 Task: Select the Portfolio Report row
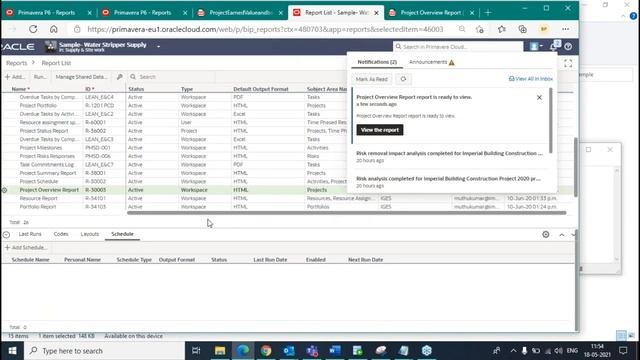(38, 207)
